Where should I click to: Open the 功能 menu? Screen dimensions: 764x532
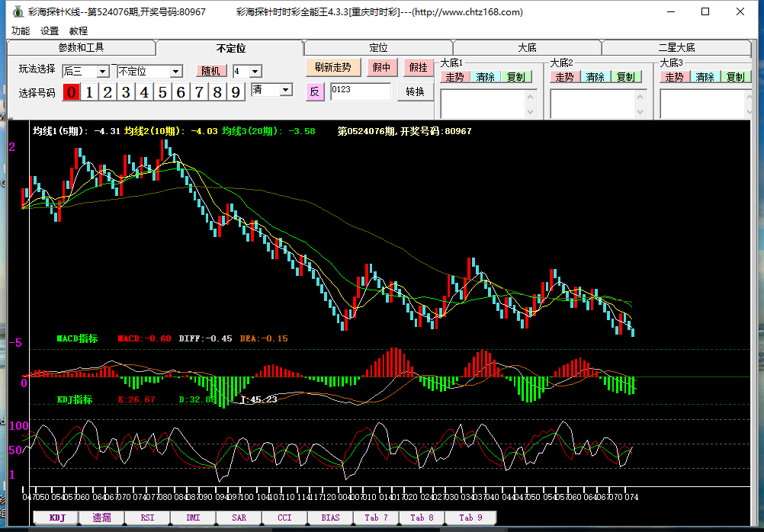[21, 31]
